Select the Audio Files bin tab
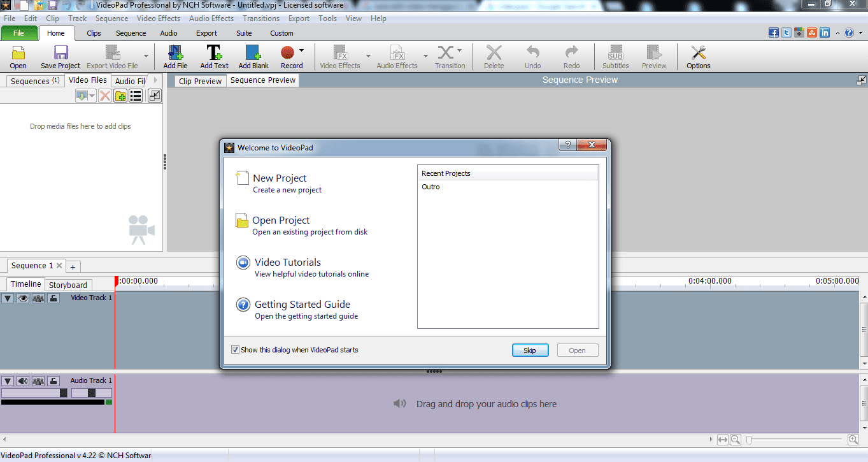Screen dimensions: 868x462 tap(130, 81)
